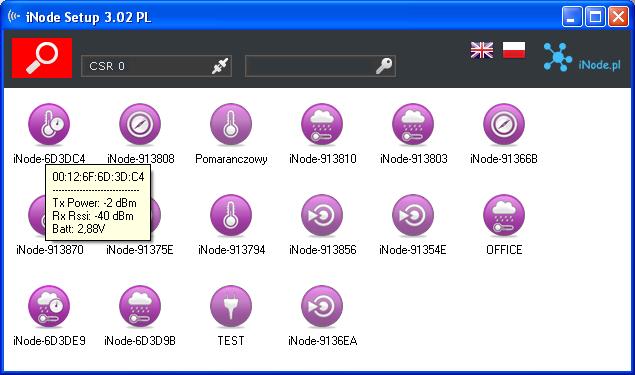Select compass device icon iNode-913808

[x=140, y=125]
